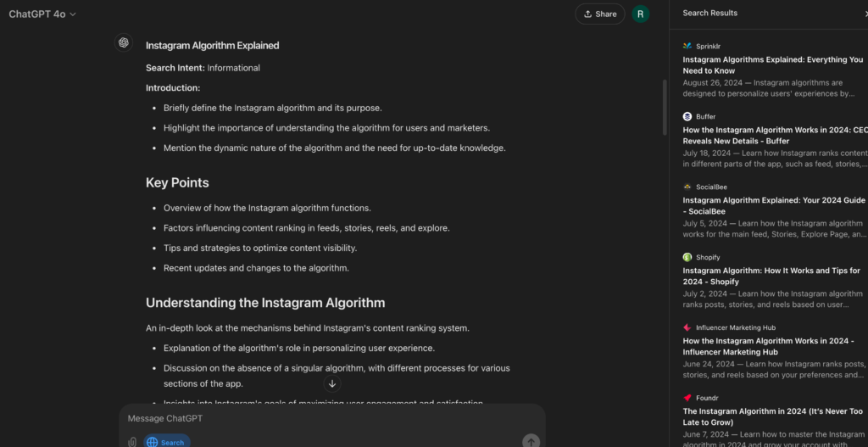The image size is (868, 447).
Task: Click the conversation vertical scrollbar
Action: point(665,106)
